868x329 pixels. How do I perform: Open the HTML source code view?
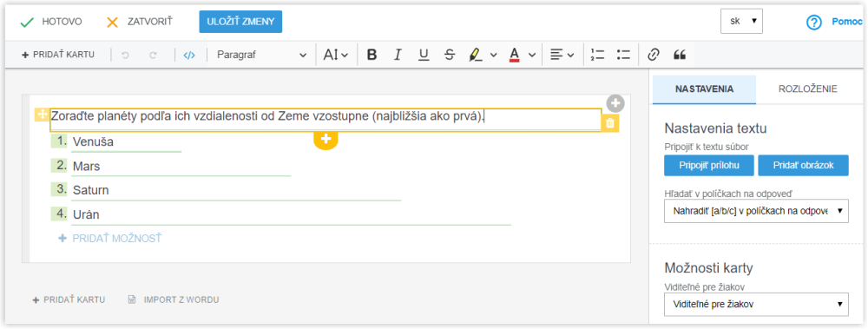click(189, 55)
